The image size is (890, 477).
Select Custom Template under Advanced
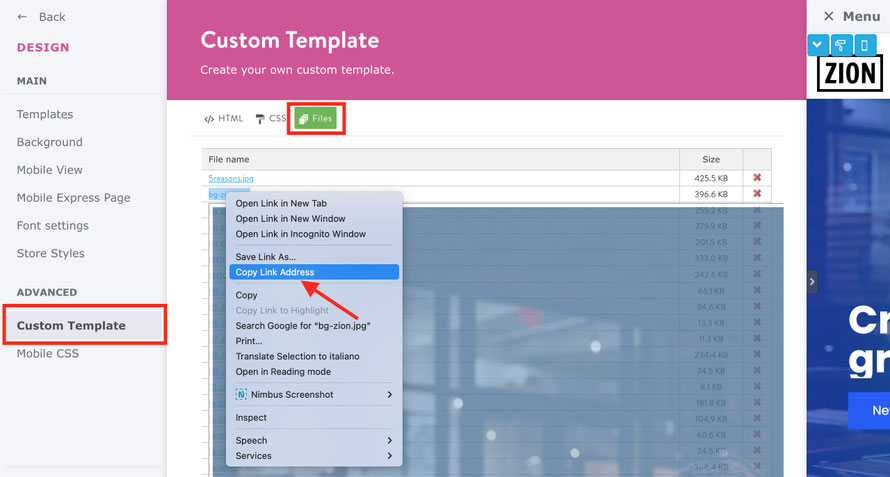[x=85, y=325]
